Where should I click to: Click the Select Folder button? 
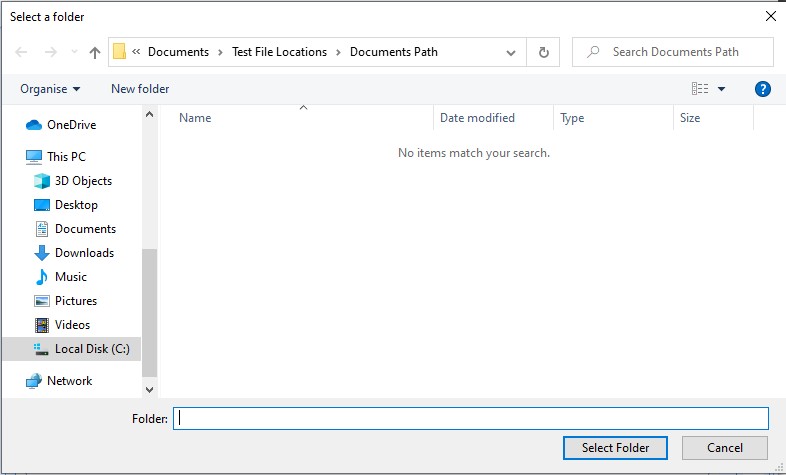pos(615,448)
